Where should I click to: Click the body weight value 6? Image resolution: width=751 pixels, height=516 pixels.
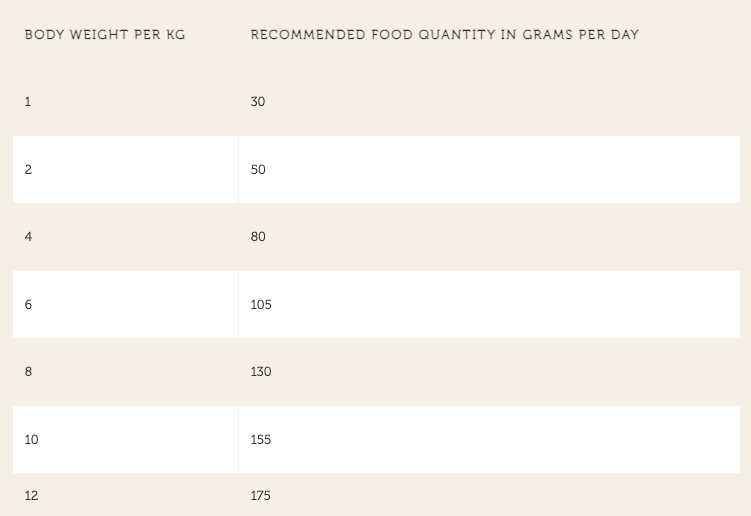[28, 304]
